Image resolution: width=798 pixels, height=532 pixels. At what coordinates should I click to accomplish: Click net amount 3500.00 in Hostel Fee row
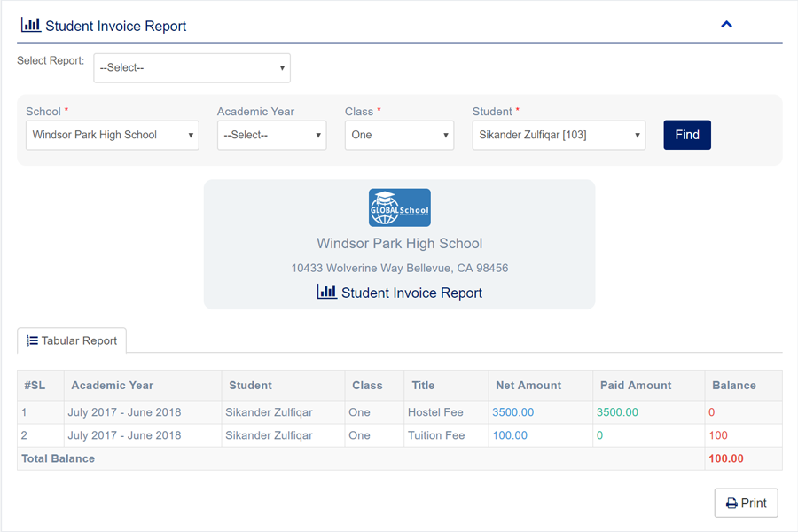pyautogui.click(x=513, y=412)
